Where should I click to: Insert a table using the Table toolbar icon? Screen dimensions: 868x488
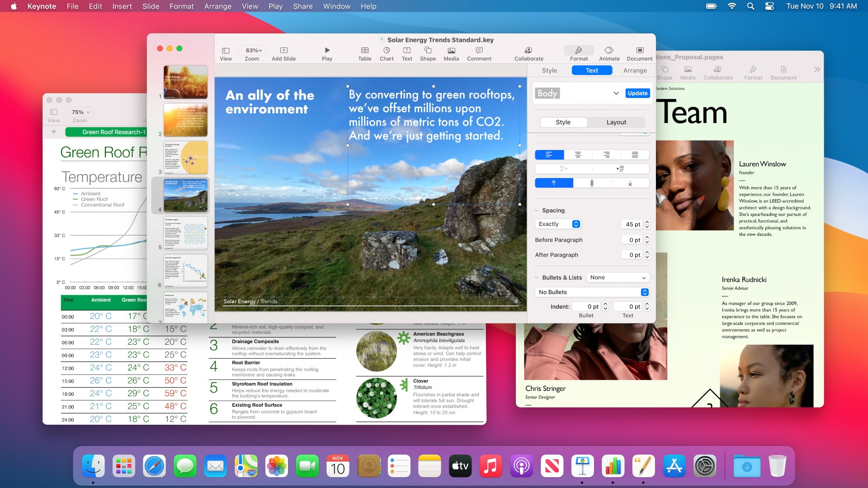[x=364, y=53]
